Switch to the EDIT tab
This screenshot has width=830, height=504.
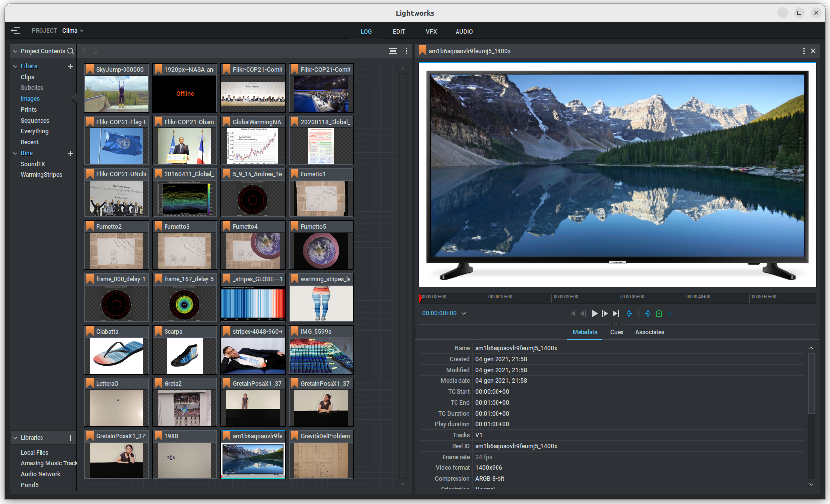[399, 32]
